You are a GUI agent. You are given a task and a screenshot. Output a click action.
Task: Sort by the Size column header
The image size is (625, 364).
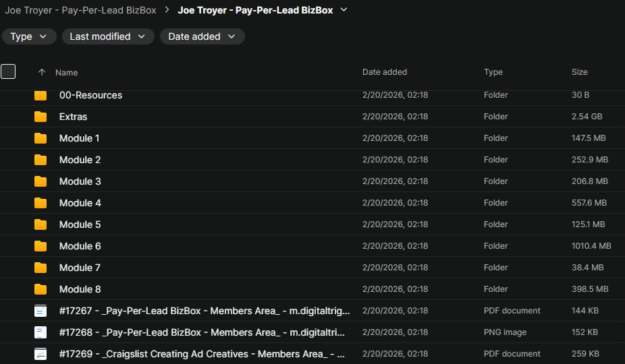[x=579, y=72]
